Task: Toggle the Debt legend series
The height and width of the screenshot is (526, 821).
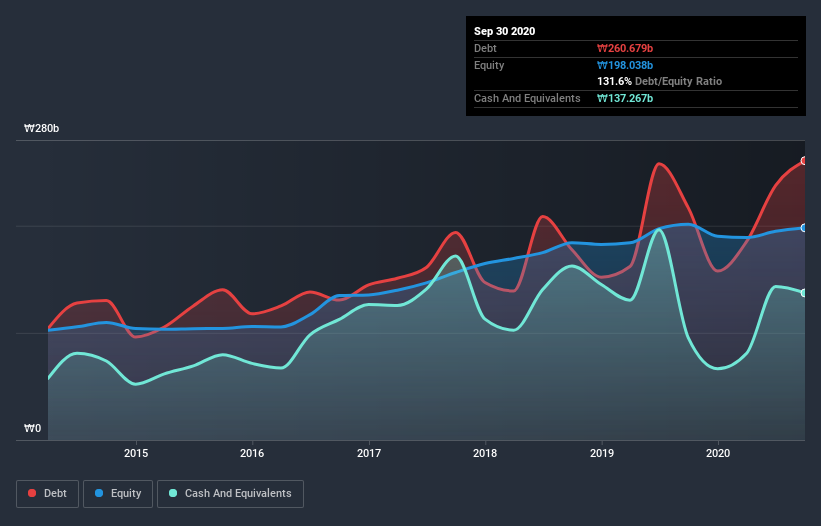Action: [47, 494]
